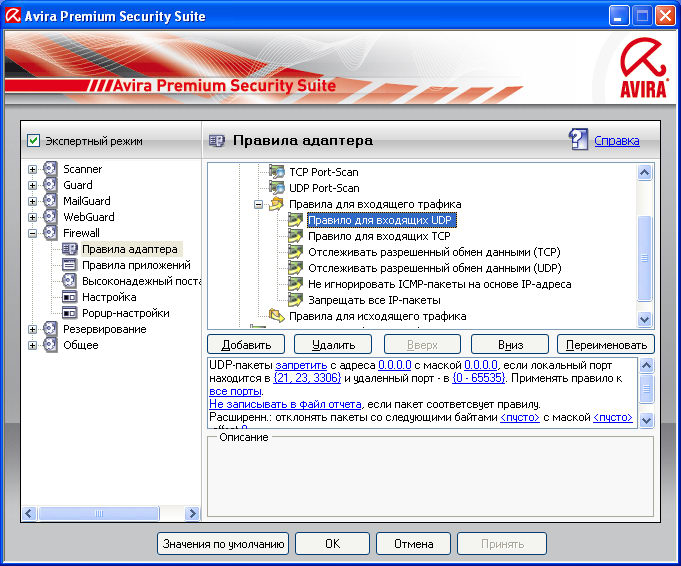Image resolution: width=681 pixels, height=566 pixels.
Task: Click the Avira umbrella icon in title bar
Action: tap(13, 16)
